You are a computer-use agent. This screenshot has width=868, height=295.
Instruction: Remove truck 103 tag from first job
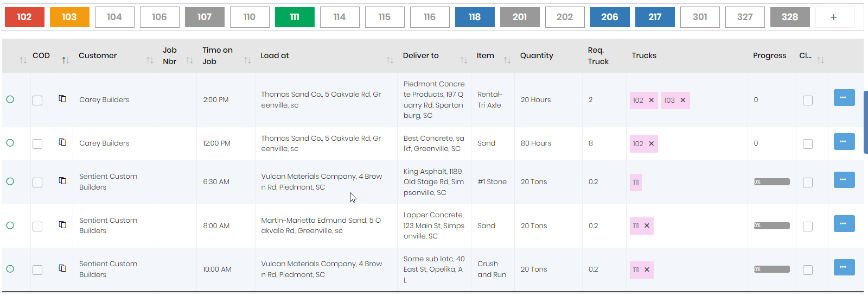(682, 101)
